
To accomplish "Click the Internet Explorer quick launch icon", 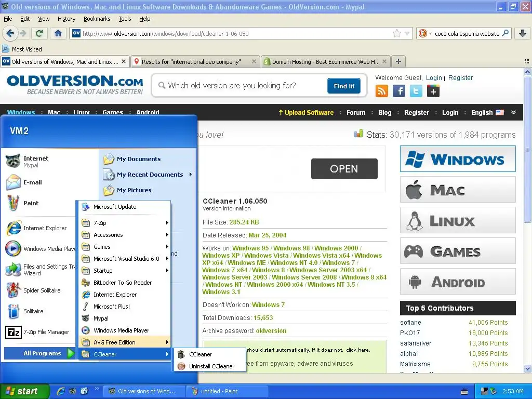I will pyautogui.click(x=61, y=391).
